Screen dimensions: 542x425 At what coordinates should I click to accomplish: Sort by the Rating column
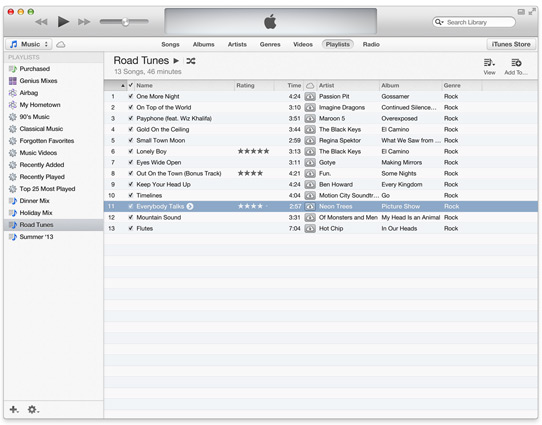click(x=254, y=85)
